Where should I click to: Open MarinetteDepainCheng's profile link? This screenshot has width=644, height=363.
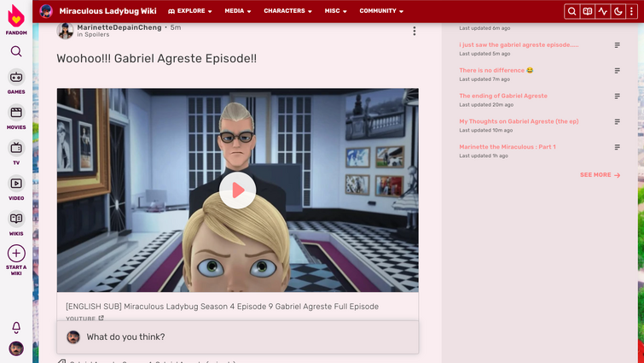tap(119, 27)
